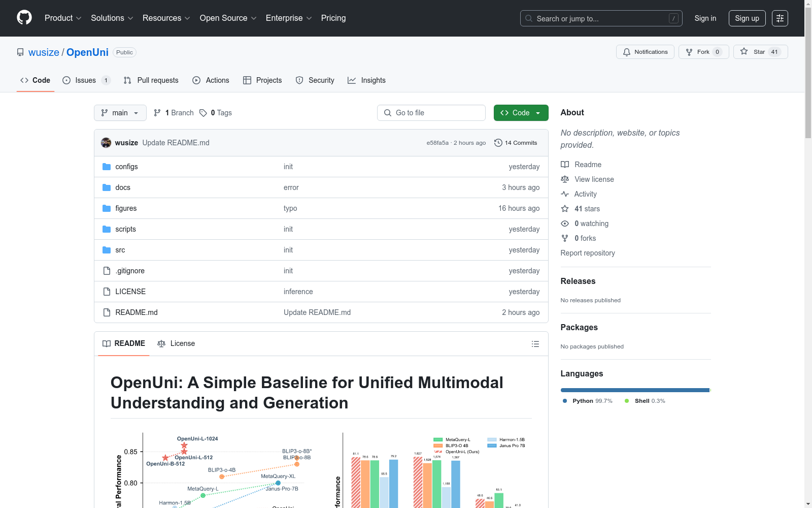Click the branch icon beside 1 Branch
The image size is (812, 508).
click(157, 113)
